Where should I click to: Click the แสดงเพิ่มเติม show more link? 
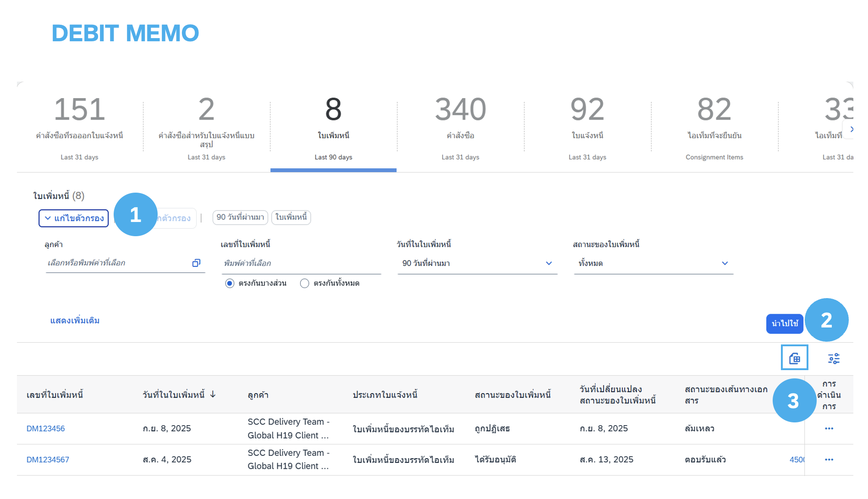coord(75,321)
